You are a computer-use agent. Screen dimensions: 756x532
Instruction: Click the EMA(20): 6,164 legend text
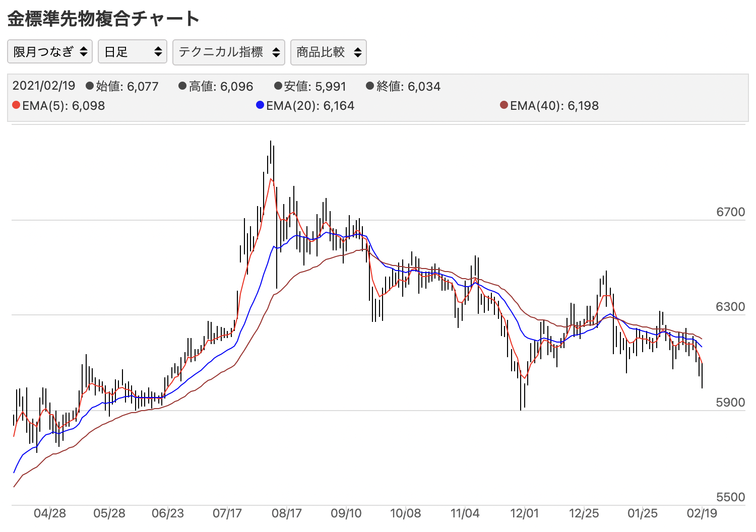pyautogui.click(x=310, y=106)
